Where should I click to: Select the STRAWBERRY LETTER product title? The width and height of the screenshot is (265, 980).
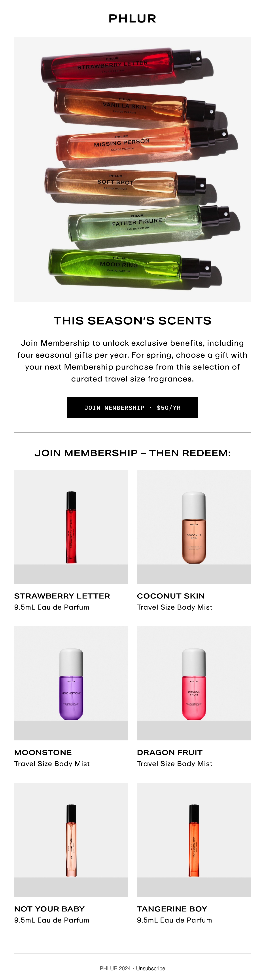point(62,596)
